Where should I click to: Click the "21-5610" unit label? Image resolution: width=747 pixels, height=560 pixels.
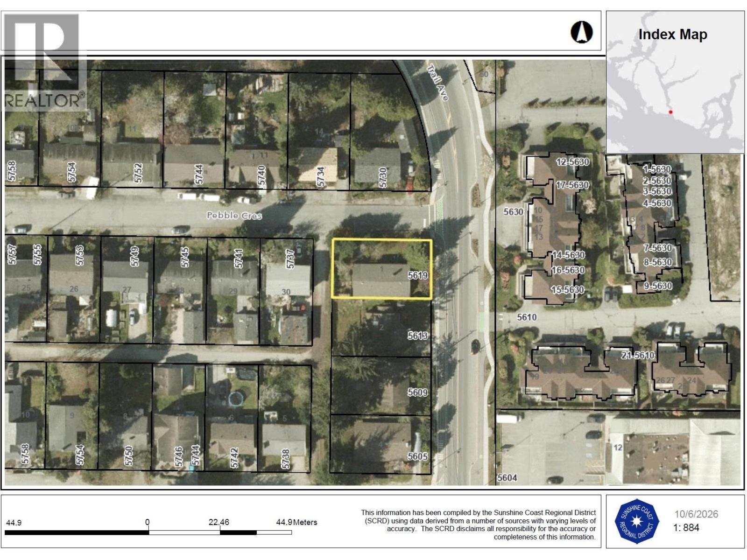pyautogui.click(x=638, y=356)
